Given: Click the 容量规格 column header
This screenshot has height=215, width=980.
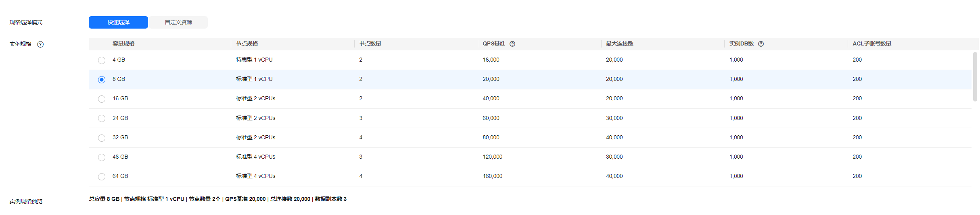Looking at the screenshot, I should tap(123, 43).
